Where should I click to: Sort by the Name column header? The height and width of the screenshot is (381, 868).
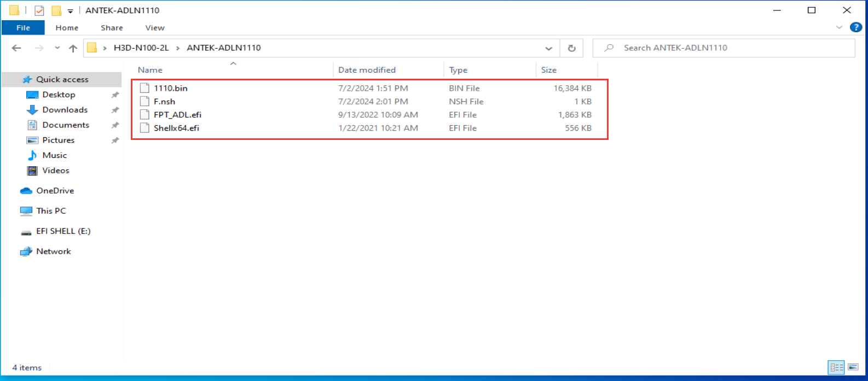tap(150, 70)
